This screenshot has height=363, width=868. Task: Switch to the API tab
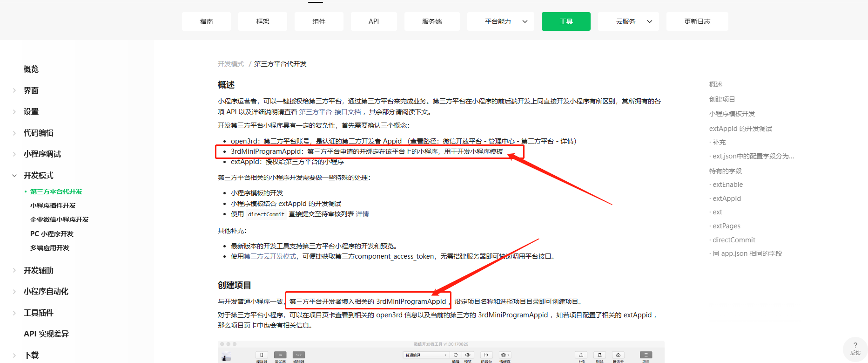[x=374, y=21]
